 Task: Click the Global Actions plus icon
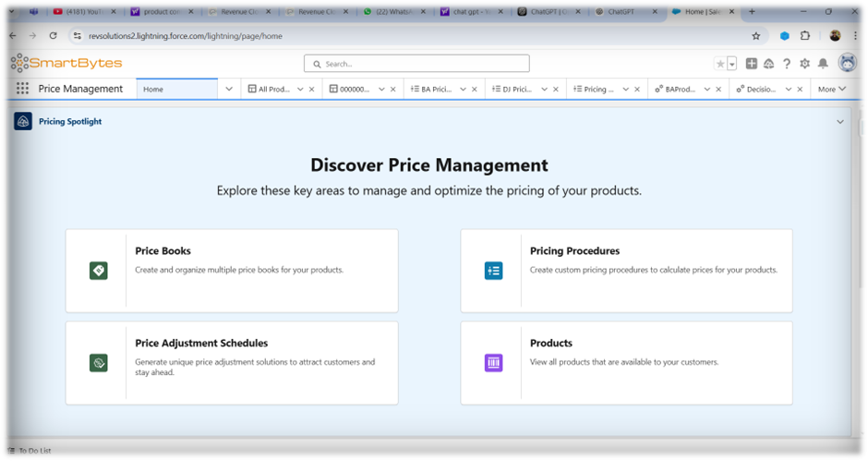tap(752, 64)
